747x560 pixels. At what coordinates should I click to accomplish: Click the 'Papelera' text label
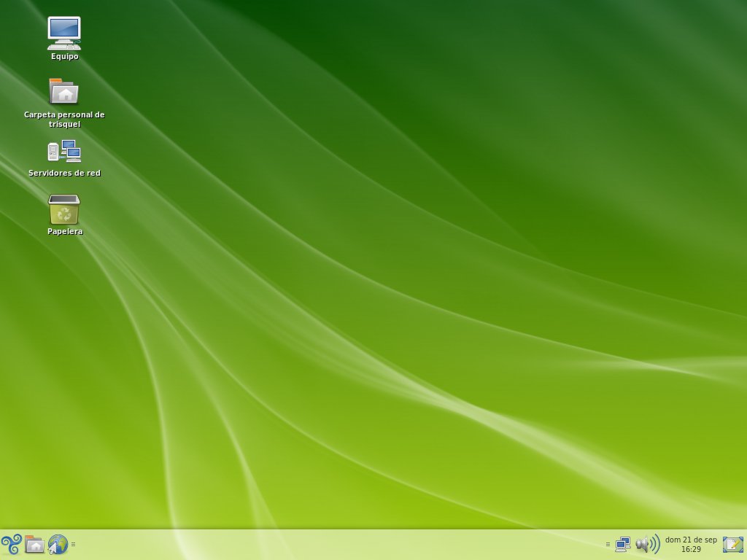click(64, 232)
